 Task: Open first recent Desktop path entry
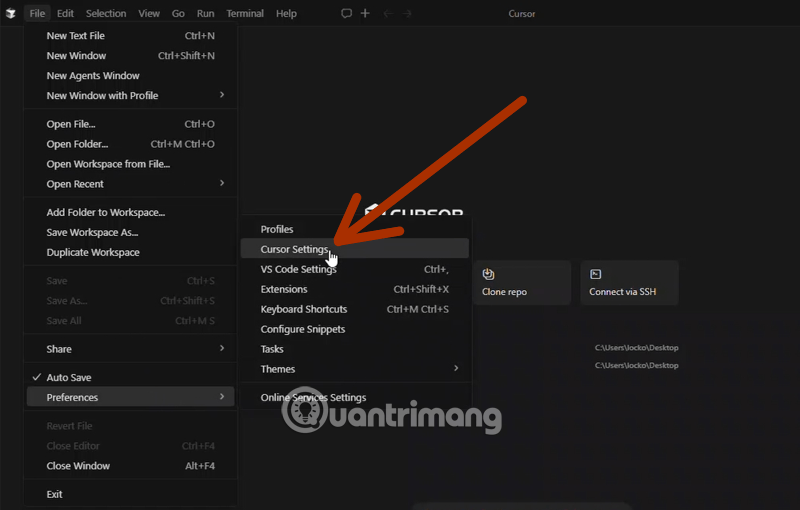(636, 348)
